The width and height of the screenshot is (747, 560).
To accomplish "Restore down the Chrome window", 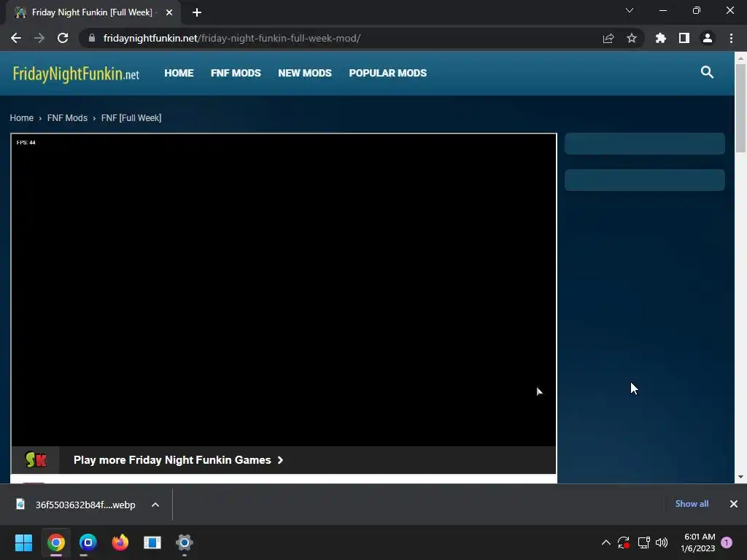I will [x=696, y=10].
